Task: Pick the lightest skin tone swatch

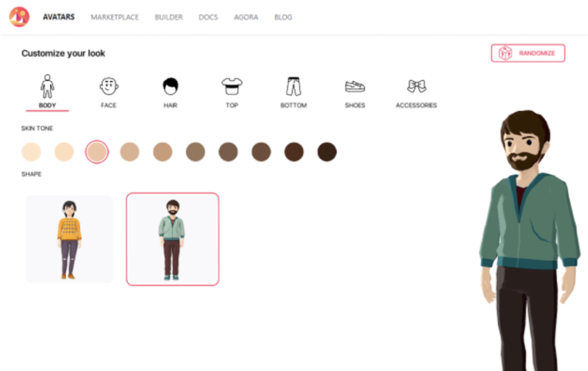Action: [31, 152]
